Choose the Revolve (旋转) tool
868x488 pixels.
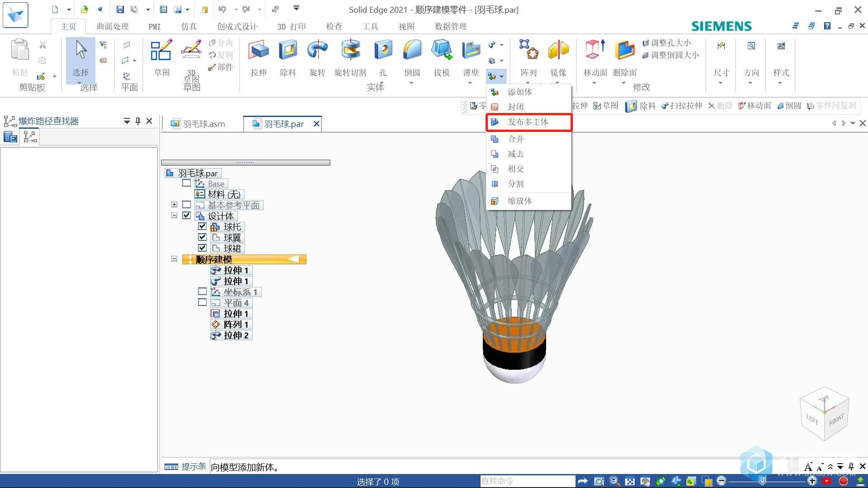pyautogui.click(x=317, y=50)
